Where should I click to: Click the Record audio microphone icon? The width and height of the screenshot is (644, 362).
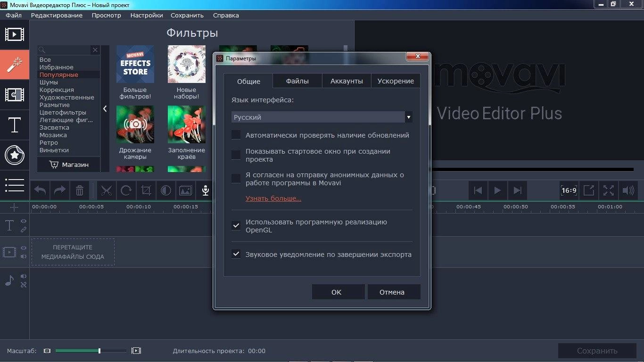[205, 190]
